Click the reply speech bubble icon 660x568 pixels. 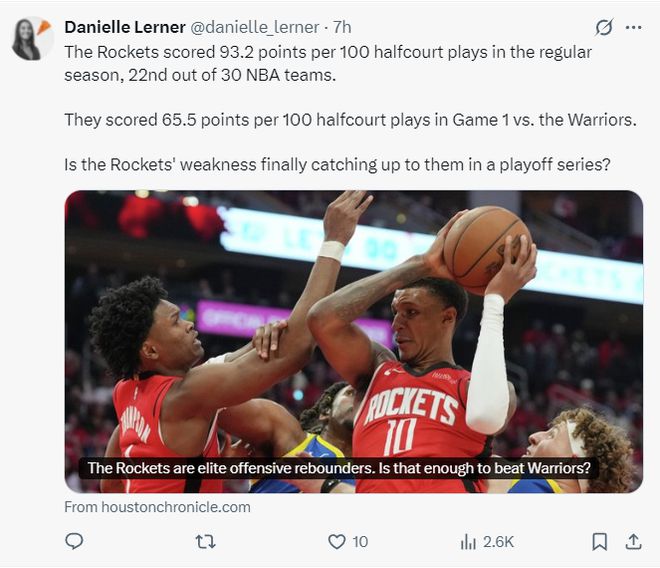coord(74,541)
